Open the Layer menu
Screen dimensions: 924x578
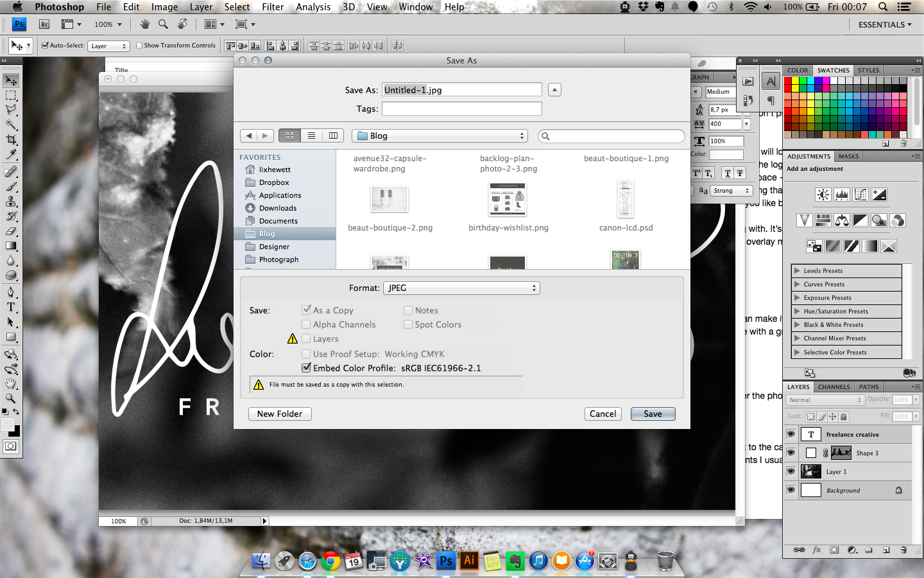coord(201,7)
